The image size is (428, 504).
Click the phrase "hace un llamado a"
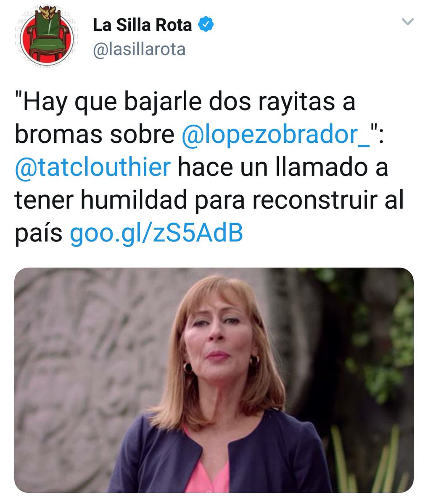pyautogui.click(x=283, y=168)
